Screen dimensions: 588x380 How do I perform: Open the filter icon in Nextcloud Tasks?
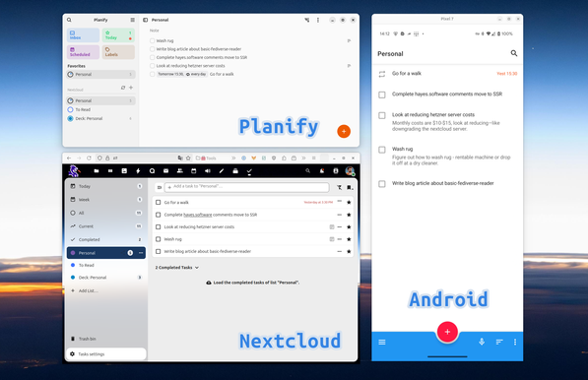coord(339,187)
